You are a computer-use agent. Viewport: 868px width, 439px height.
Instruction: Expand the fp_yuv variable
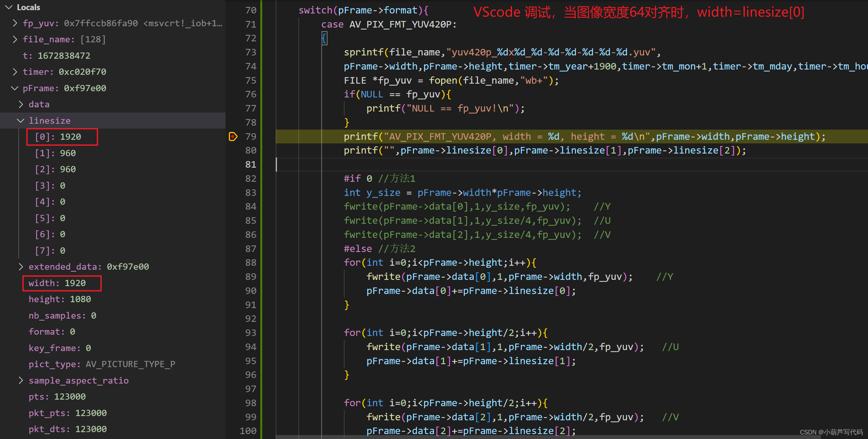point(14,23)
